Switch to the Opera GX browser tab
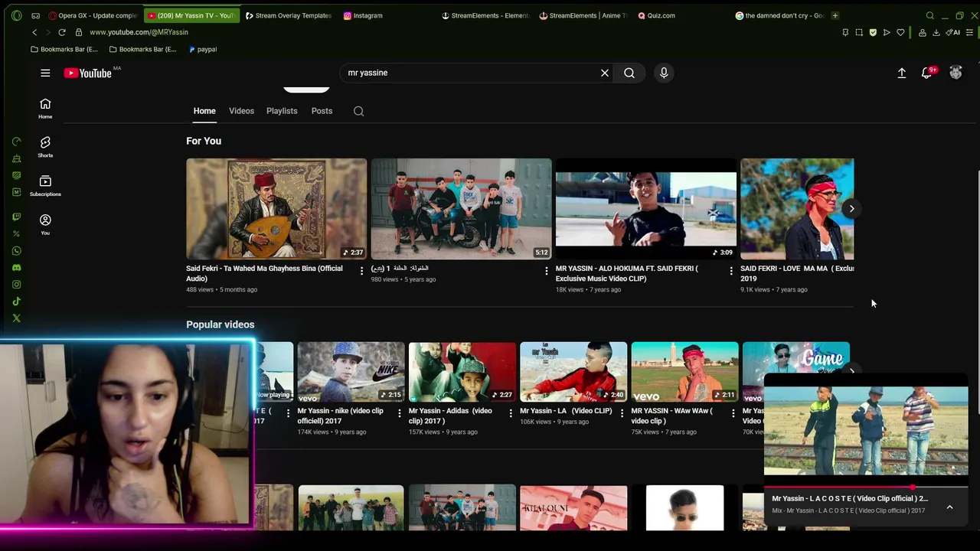The width and height of the screenshot is (980, 551). [x=92, y=15]
